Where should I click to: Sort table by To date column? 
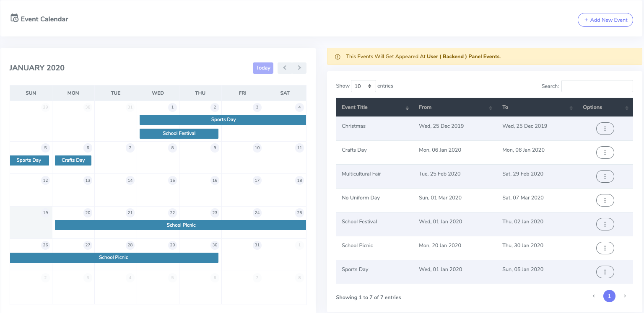537,107
